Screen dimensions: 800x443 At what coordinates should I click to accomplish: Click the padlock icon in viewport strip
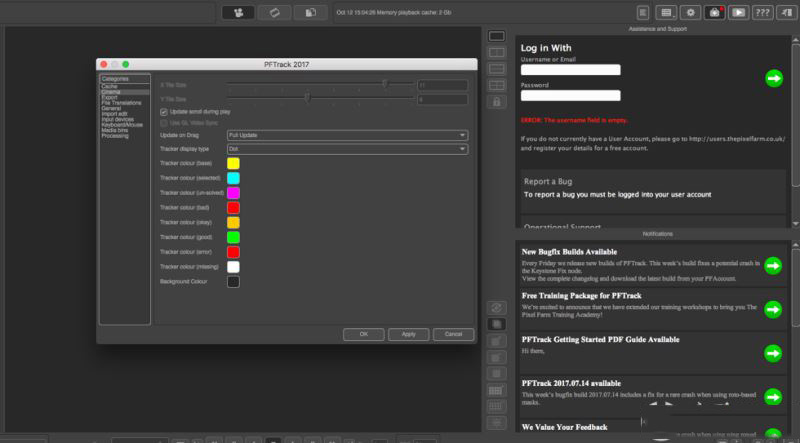(496, 102)
